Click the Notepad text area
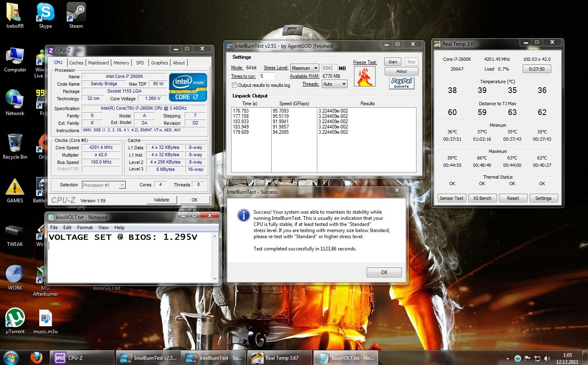Image resolution: width=588 pixels, height=365 pixels. (x=130, y=258)
